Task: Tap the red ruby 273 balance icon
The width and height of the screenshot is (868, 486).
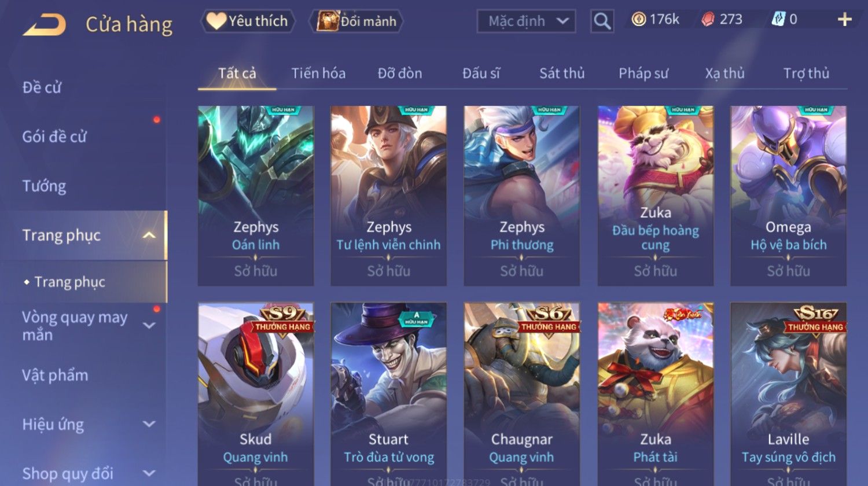Action: click(708, 20)
